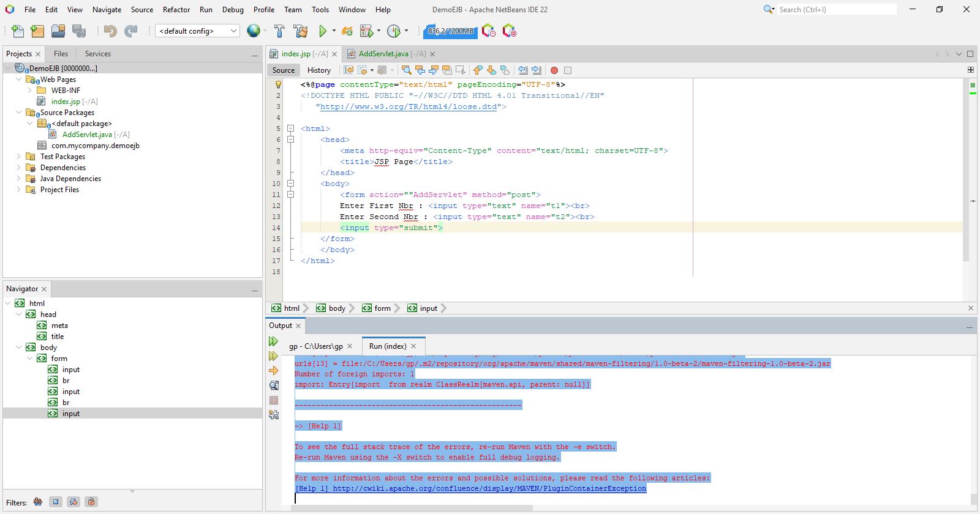
Task: Click the Last Edit icon in editor toolbar
Action: [349, 70]
